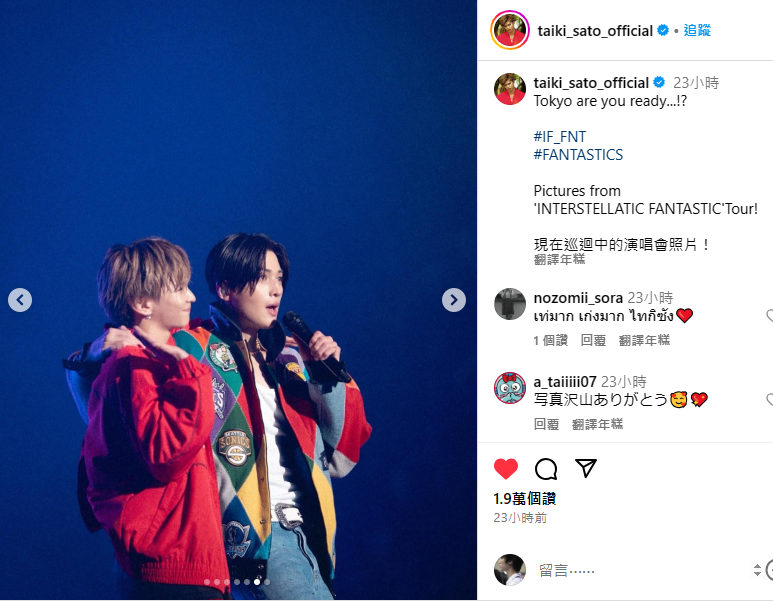
Task: Translate a_taiiiii07's comment
Action: (x=597, y=424)
